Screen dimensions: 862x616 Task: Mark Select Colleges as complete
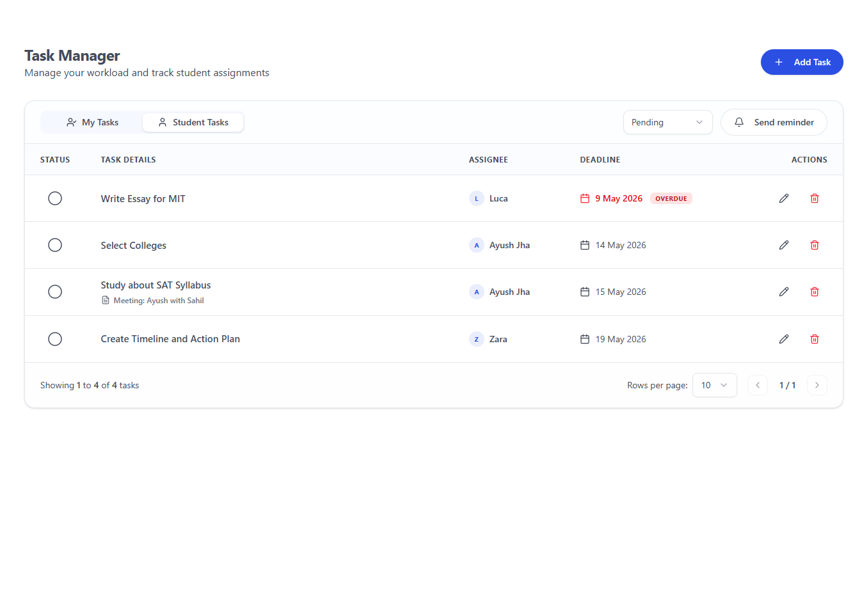55,245
